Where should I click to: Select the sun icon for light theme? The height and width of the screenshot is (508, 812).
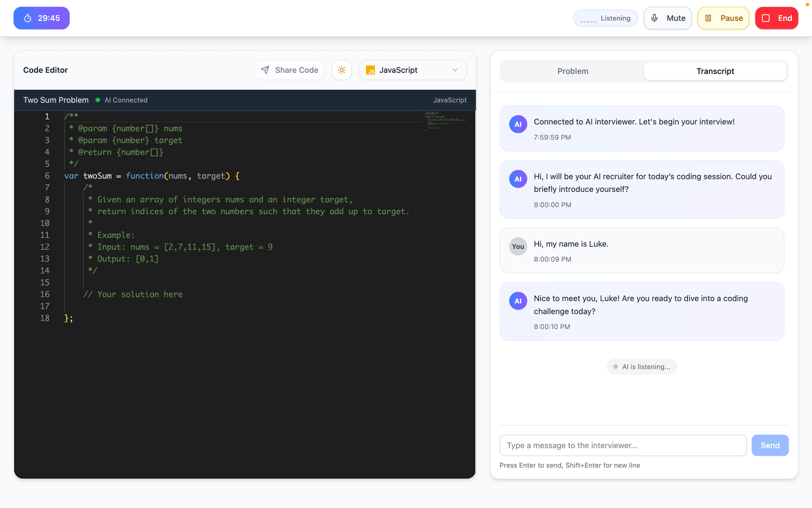coord(341,70)
